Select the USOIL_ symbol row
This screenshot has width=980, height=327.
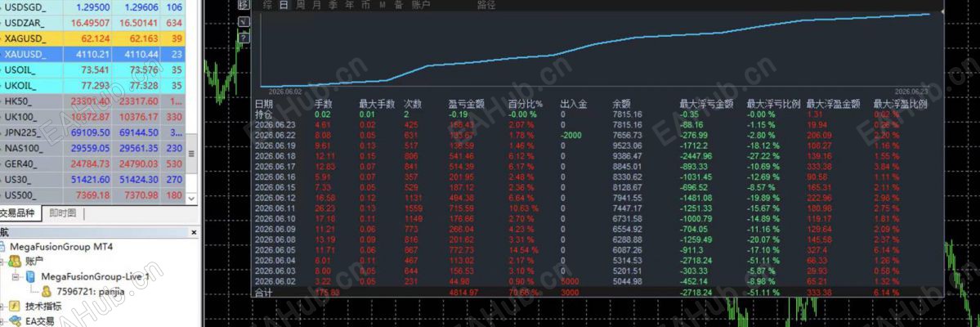click(94, 70)
